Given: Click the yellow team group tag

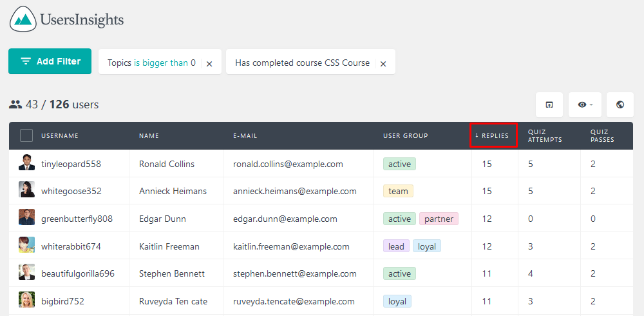Looking at the screenshot, I should tap(398, 191).
